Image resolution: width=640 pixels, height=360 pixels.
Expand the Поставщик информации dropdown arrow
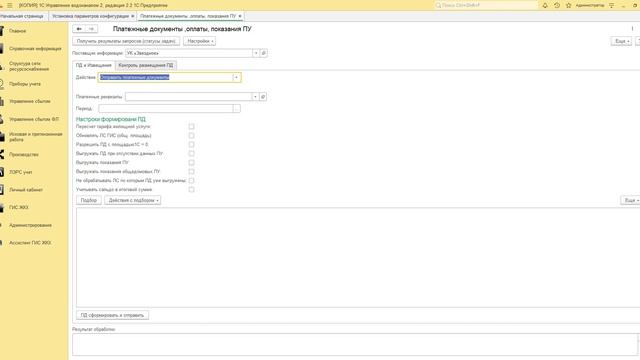[256, 53]
